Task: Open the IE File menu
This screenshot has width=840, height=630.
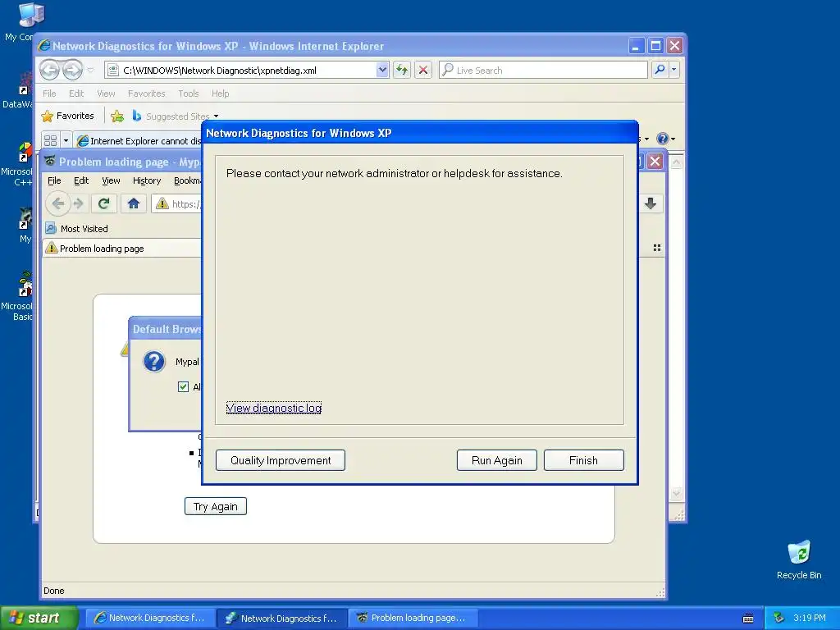Action: (49, 94)
